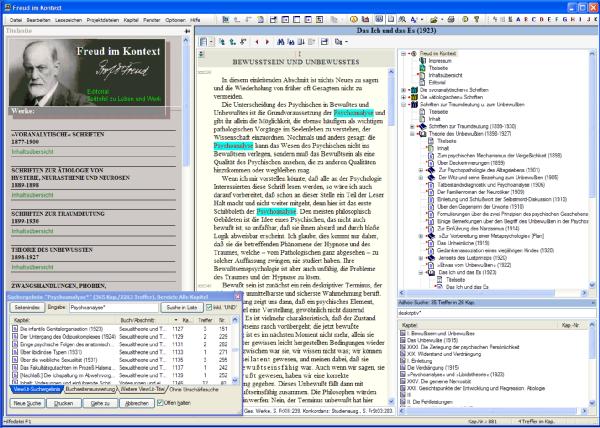Click the red right arrow in reading toolbar

pyautogui.click(x=267, y=42)
